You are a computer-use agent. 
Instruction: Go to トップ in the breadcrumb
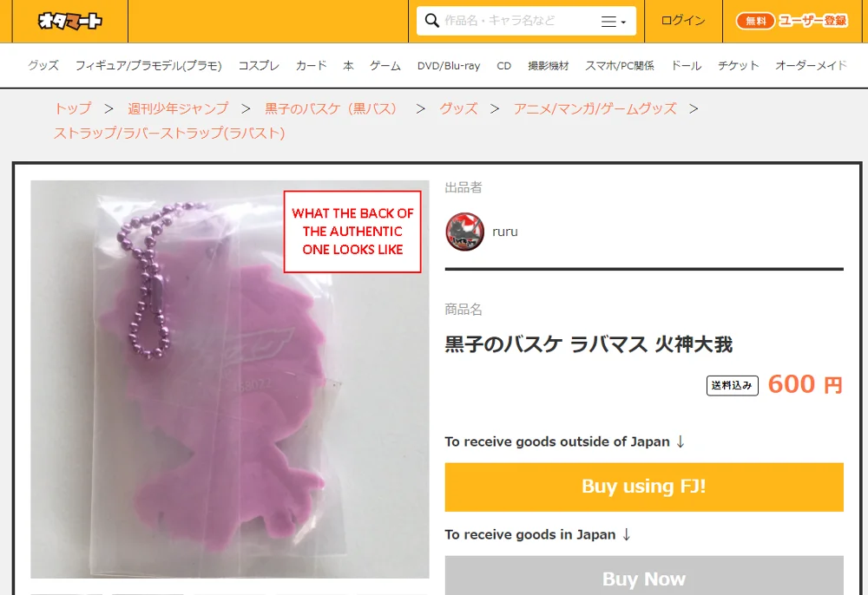pyautogui.click(x=73, y=108)
